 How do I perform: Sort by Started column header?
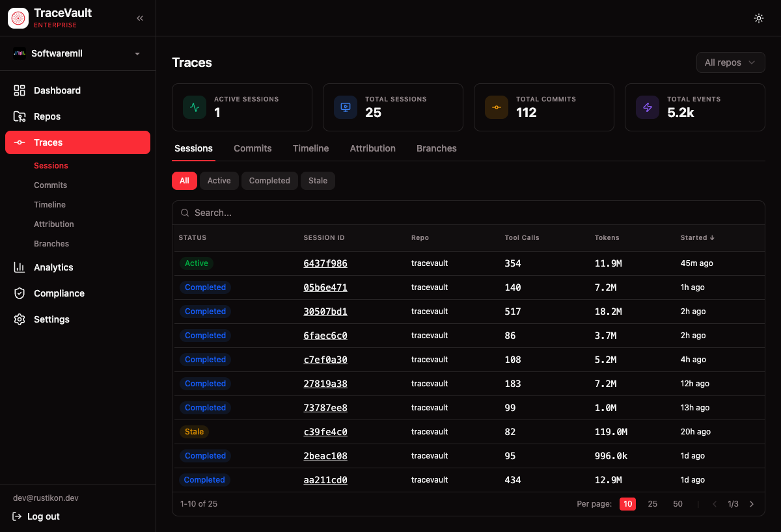(697, 238)
